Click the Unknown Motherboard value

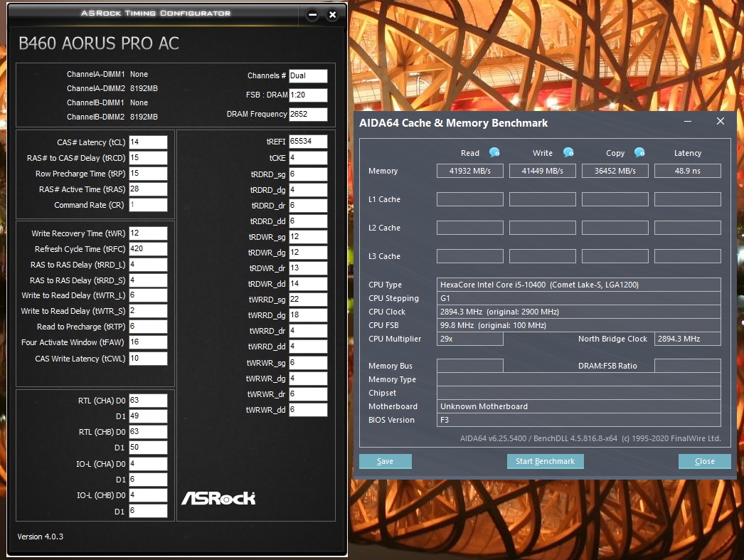point(578,407)
